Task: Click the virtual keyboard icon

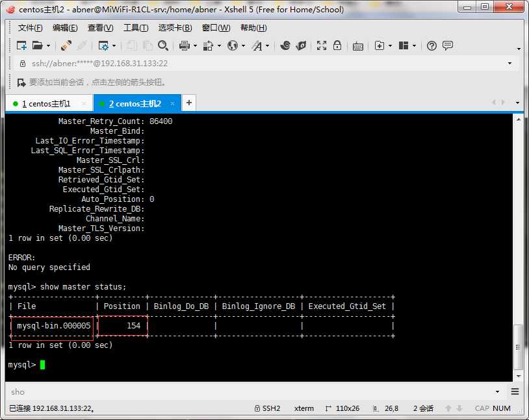Action: point(357,46)
